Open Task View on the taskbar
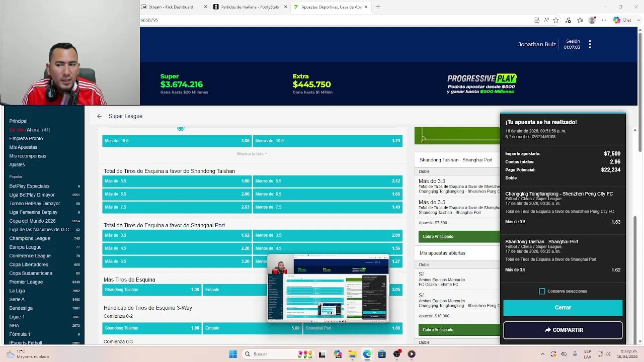The height and width of the screenshot is (362, 644). point(322,354)
